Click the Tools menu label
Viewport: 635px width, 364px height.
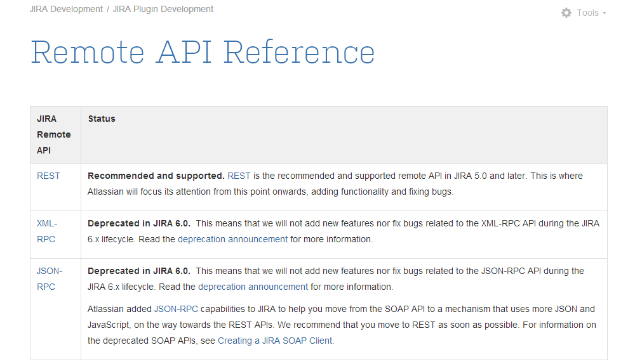click(587, 13)
